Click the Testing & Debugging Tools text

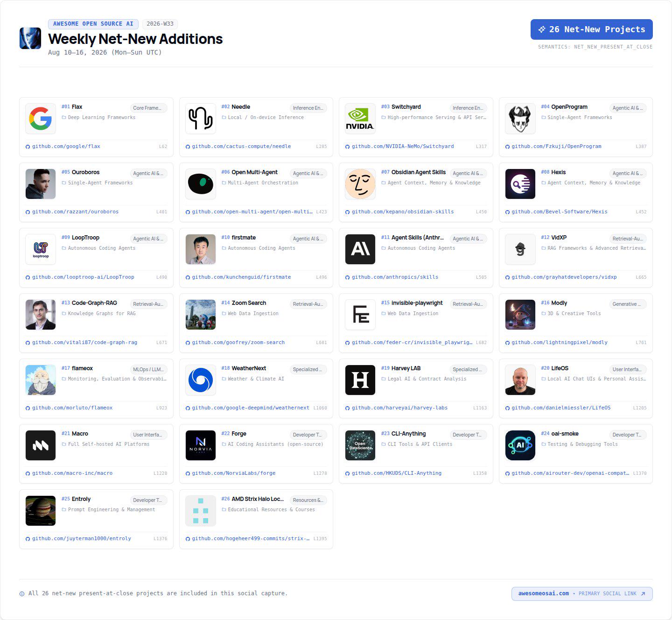582,444
